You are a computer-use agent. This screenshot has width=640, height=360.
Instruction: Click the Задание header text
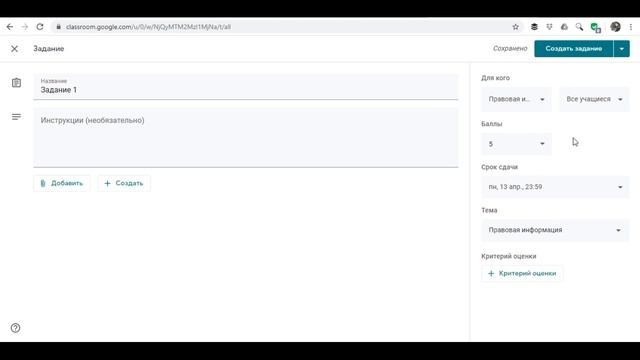49,49
